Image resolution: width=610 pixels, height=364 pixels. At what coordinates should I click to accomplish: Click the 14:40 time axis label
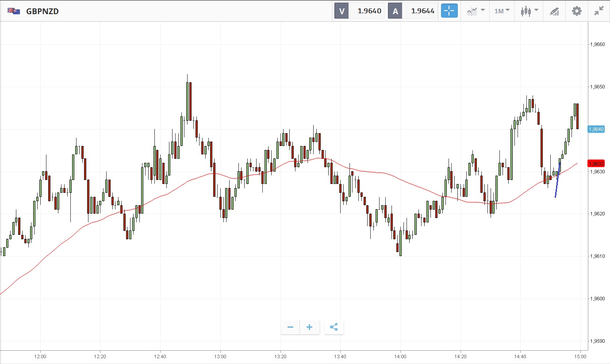tap(520, 356)
